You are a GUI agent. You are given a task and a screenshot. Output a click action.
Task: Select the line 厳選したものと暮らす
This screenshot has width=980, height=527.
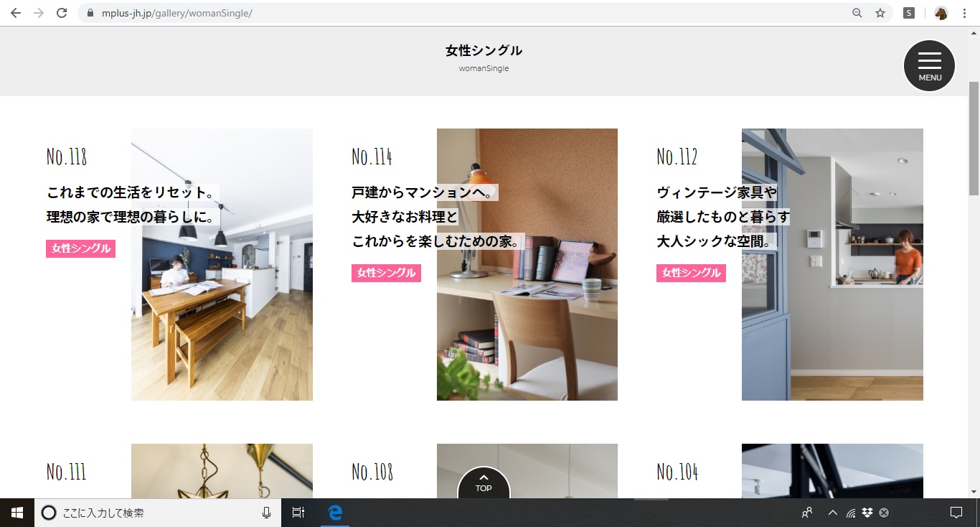tap(723, 217)
